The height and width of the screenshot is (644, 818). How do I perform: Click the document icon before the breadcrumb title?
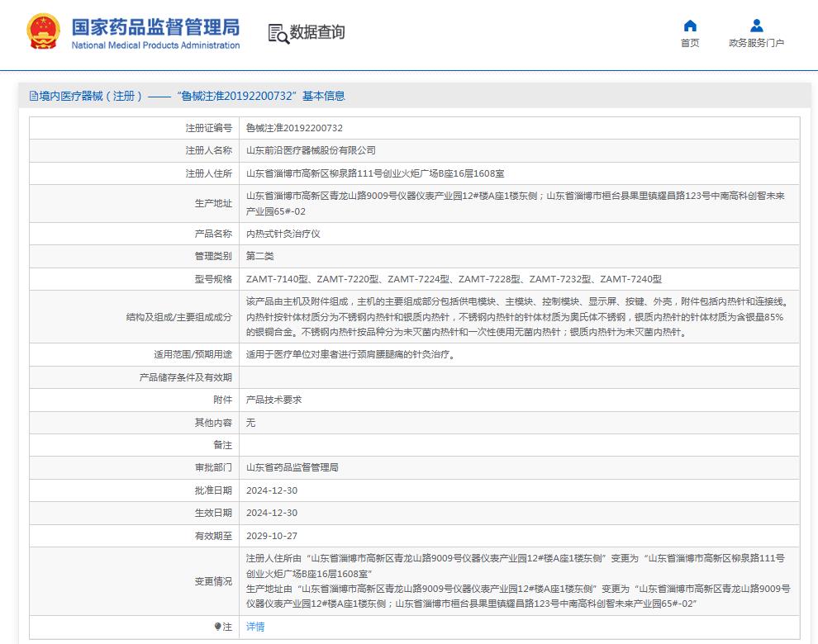(33, 97)
